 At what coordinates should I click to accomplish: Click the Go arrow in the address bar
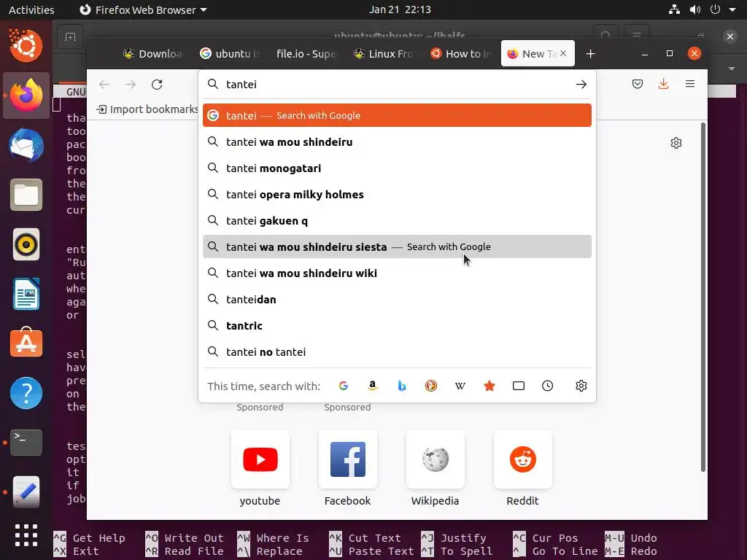(581, 85)
